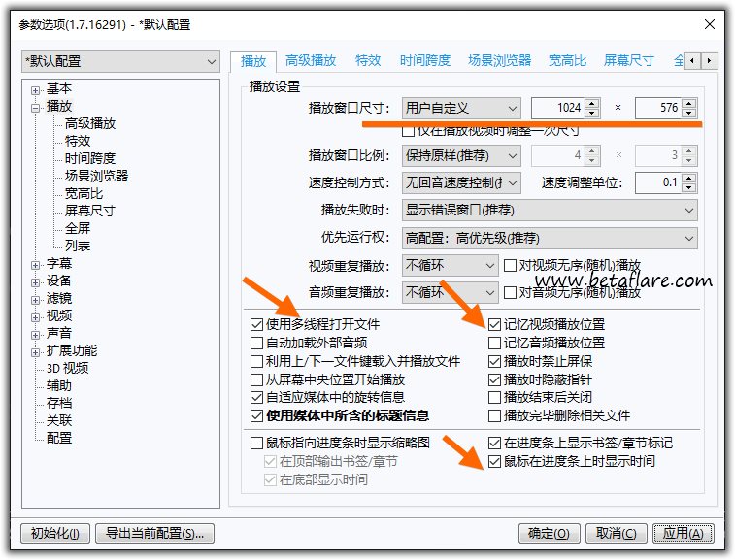Toggle 记忆视频播放位置 checkbox
This screenshot has height=560, width=735.
tap(496, 325)
